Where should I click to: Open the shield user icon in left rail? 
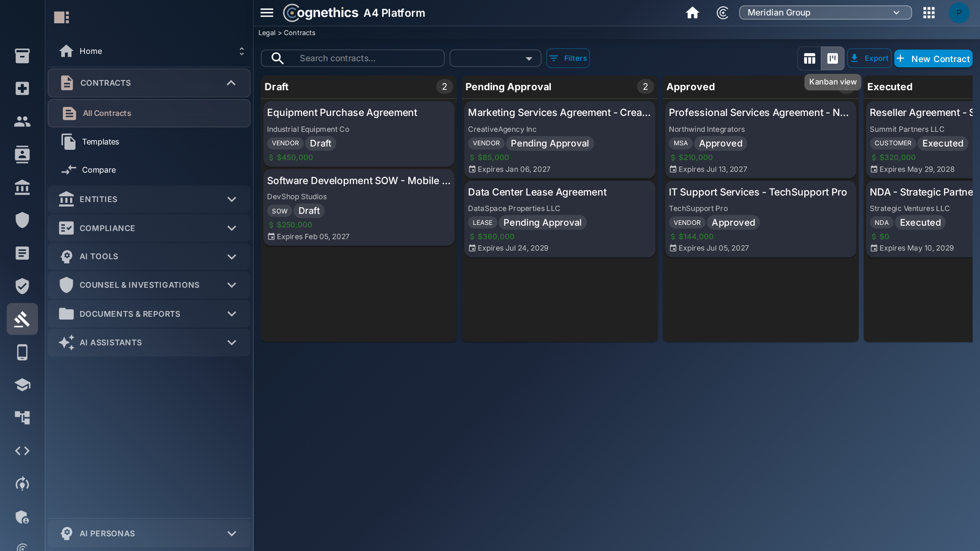(22, 517)
